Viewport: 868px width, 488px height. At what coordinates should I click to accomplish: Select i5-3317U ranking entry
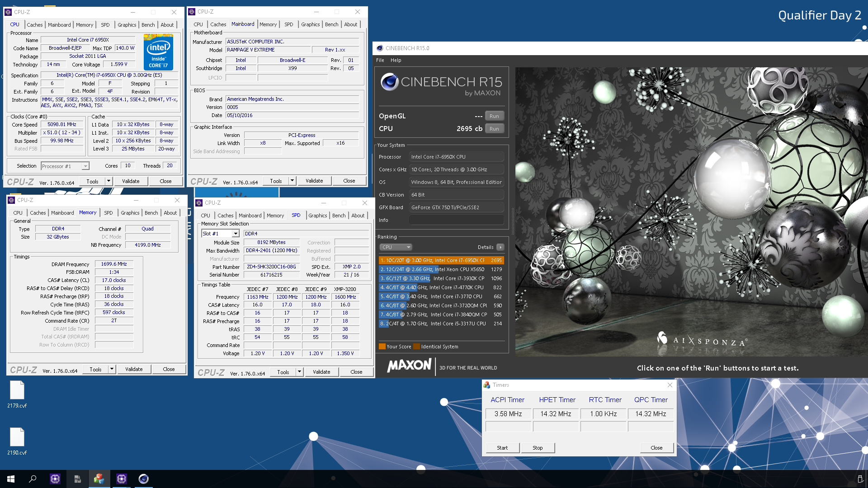[441, 324]
